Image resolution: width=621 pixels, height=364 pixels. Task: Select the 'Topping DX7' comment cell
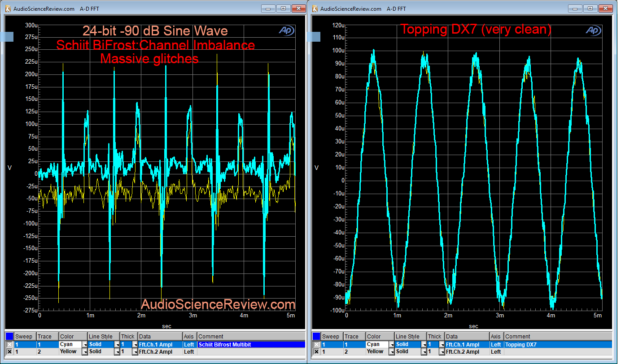[558, 344]
